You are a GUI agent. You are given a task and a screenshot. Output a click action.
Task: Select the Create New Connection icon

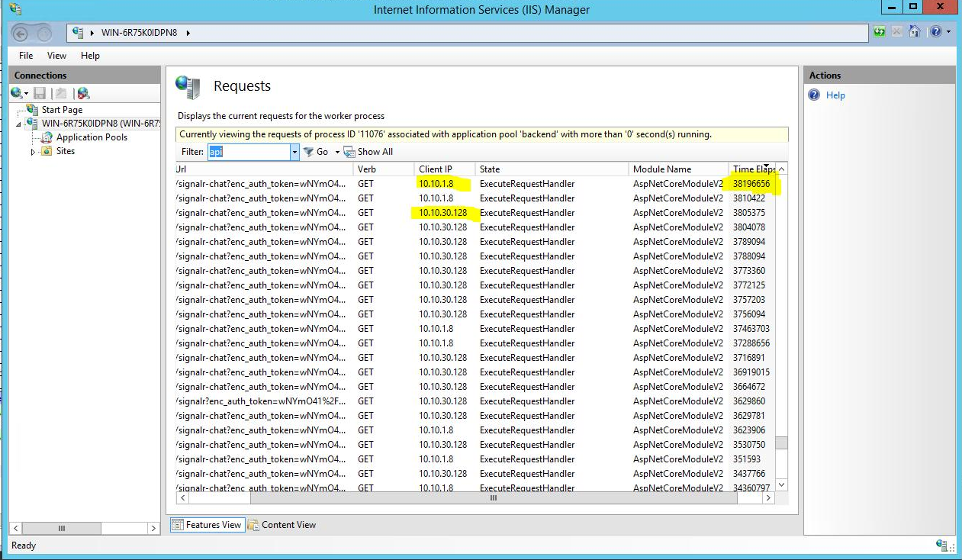click(x=17, y=92)
